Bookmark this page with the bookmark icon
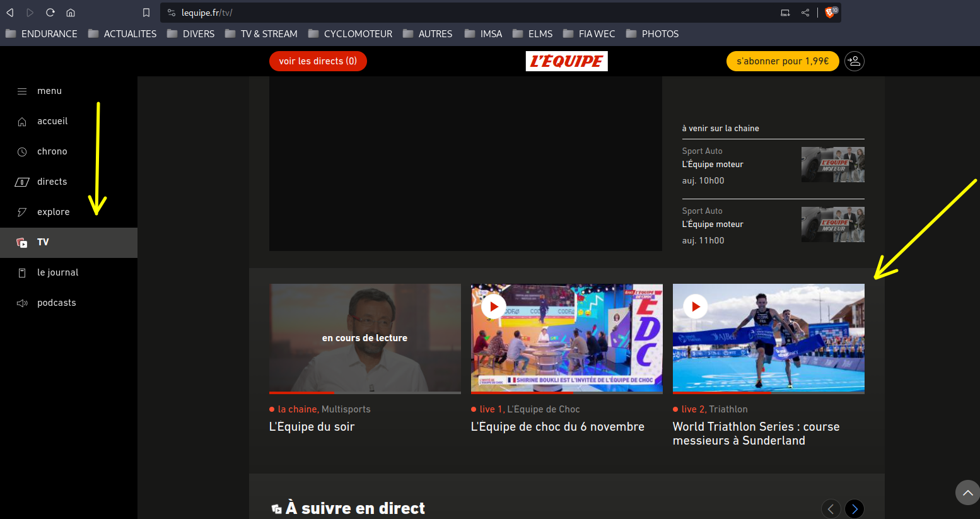980x519 pixels. click(x=146, y=13)
